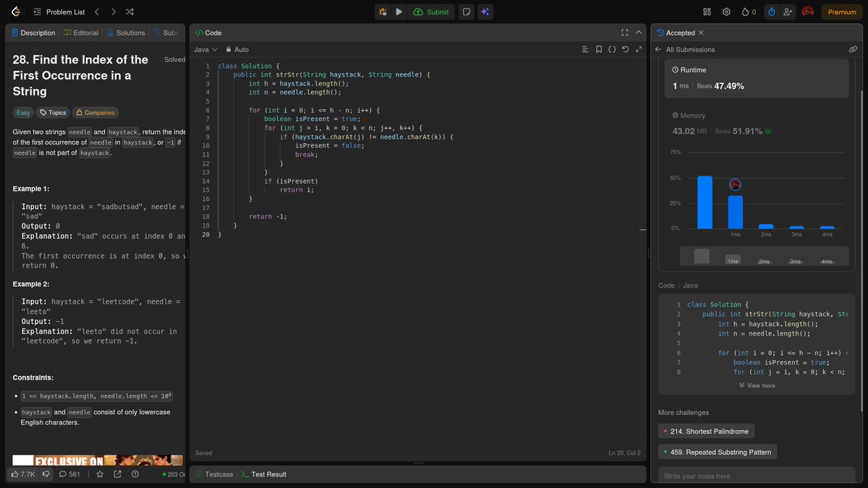Click the curly braces icon in editor toolbar

click(612, 49)
